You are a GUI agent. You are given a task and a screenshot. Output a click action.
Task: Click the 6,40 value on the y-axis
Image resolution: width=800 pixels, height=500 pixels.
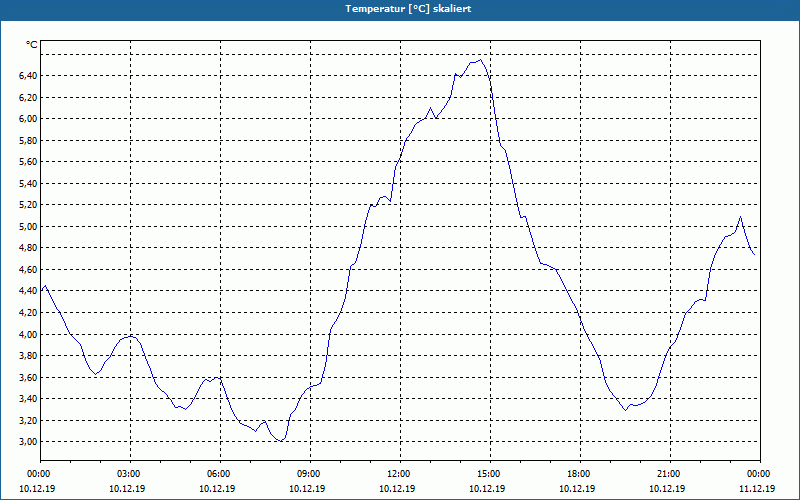click(x=29, y=76)
